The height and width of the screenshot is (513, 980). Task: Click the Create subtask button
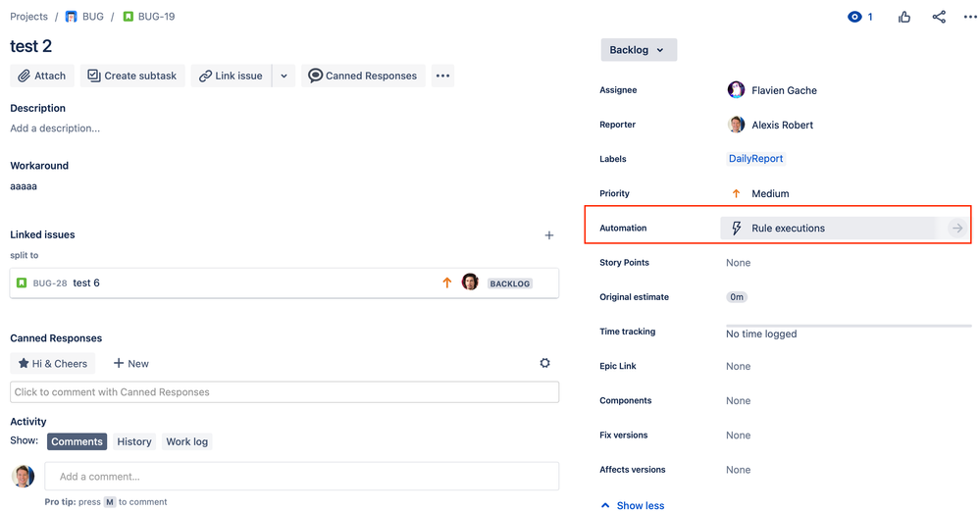pyautogui.click(x=132, y=76)
